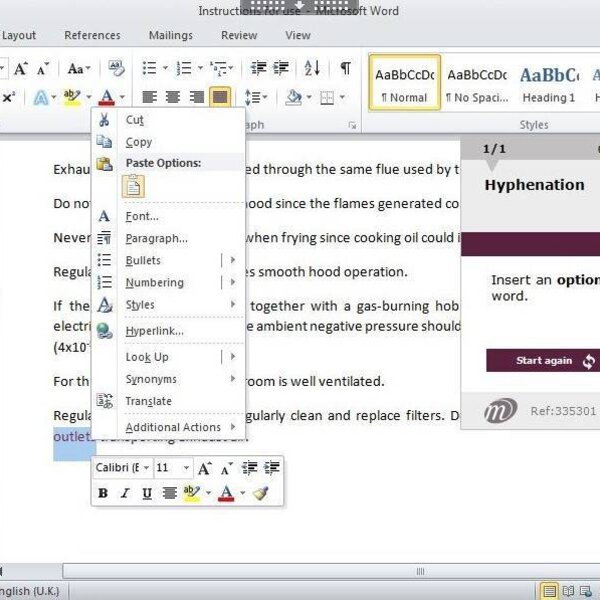
Task: Click the Shrink Font icon in ribbon
Action: pyautogui.click(x=43, y=69)
